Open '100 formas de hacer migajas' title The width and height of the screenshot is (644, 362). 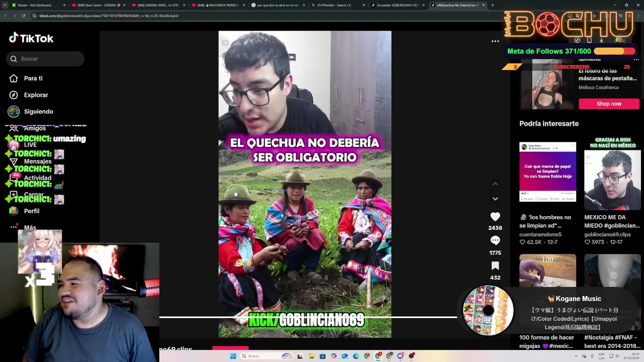[546, 342]
